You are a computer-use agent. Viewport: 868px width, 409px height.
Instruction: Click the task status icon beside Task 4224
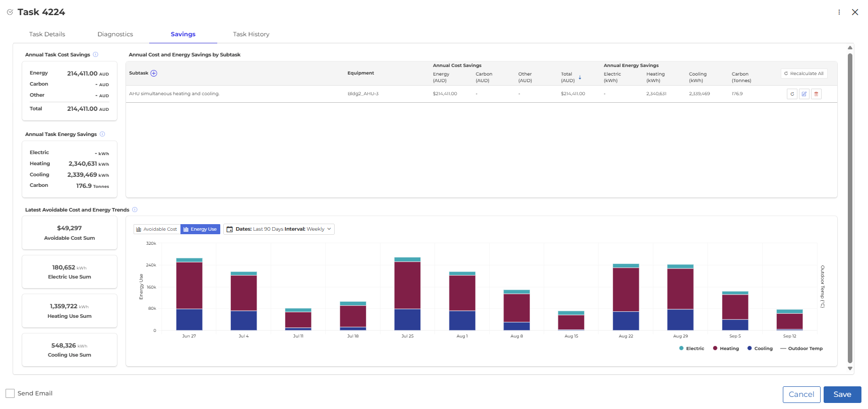(10, 12)
